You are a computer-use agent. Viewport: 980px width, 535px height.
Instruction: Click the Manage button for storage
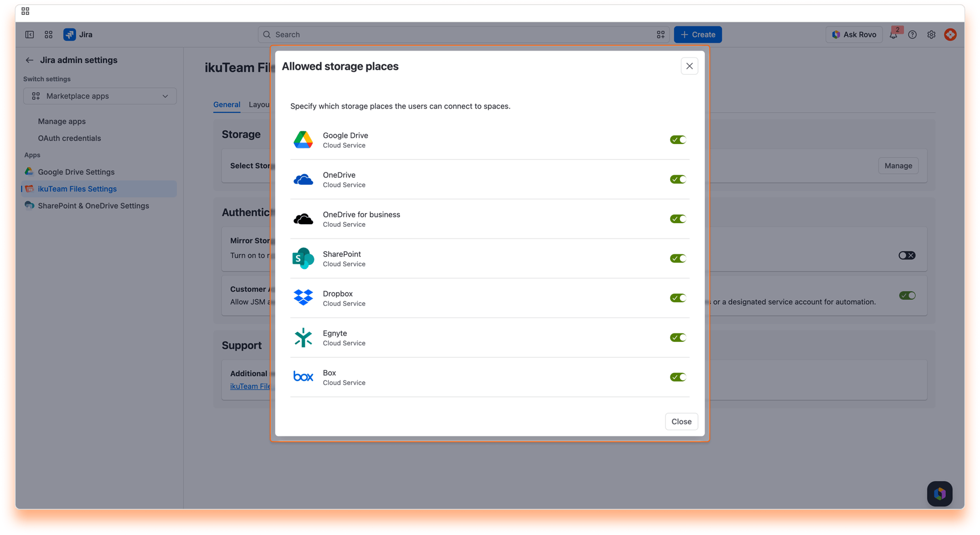(x=898, y=166)
